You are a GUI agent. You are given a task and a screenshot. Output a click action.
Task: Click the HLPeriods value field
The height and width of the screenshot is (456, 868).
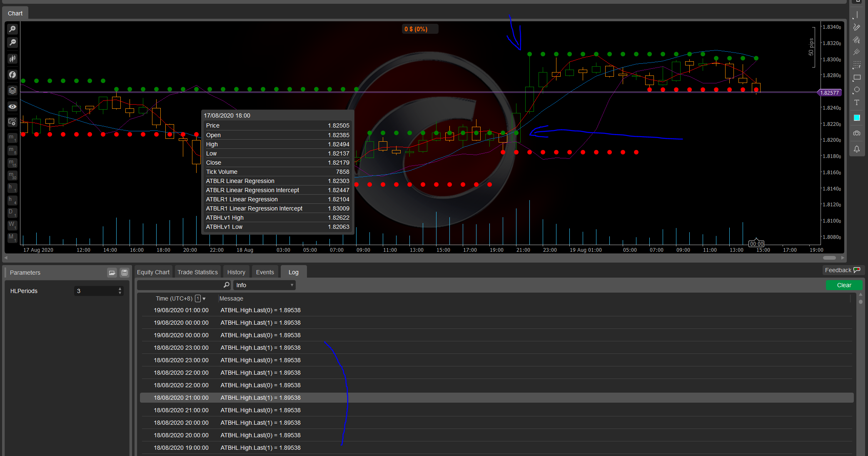tap(95, 291)
